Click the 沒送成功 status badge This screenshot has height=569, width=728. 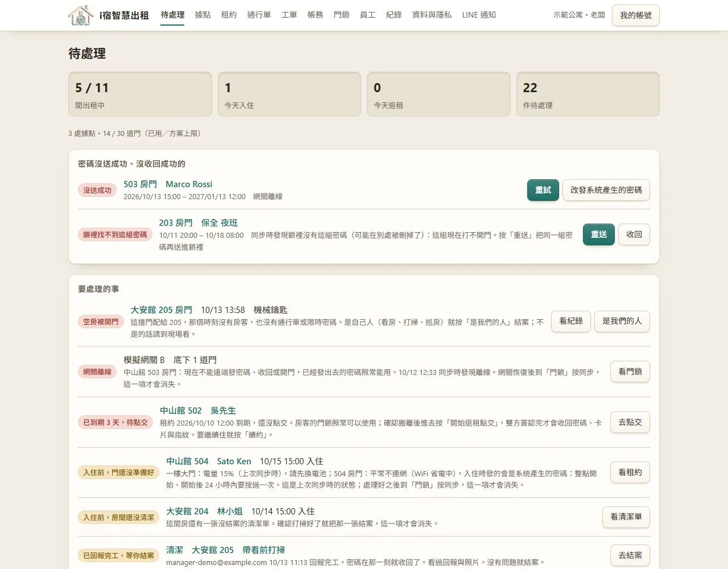point(97,191)
